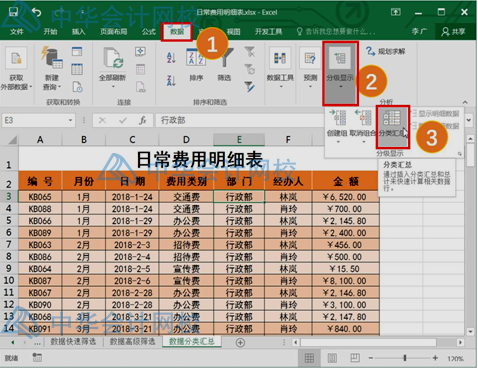The image size is (478, 368).
Task: Open the 视图 ribbon tab
Action: click(x=233, y=32)
